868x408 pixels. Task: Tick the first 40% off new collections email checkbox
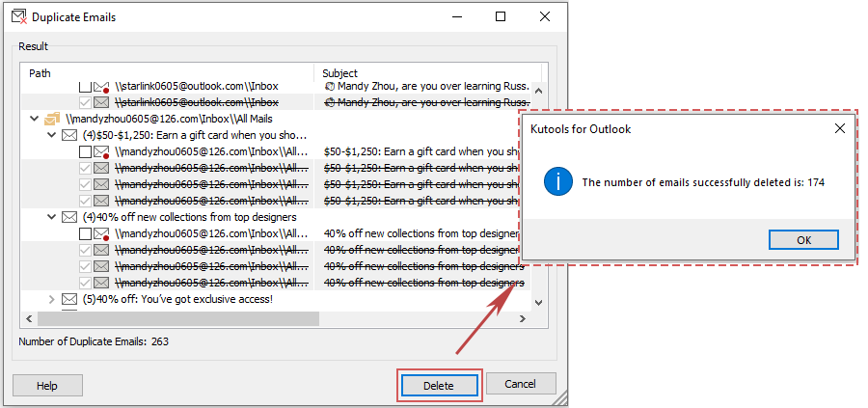tap(85, 233)
